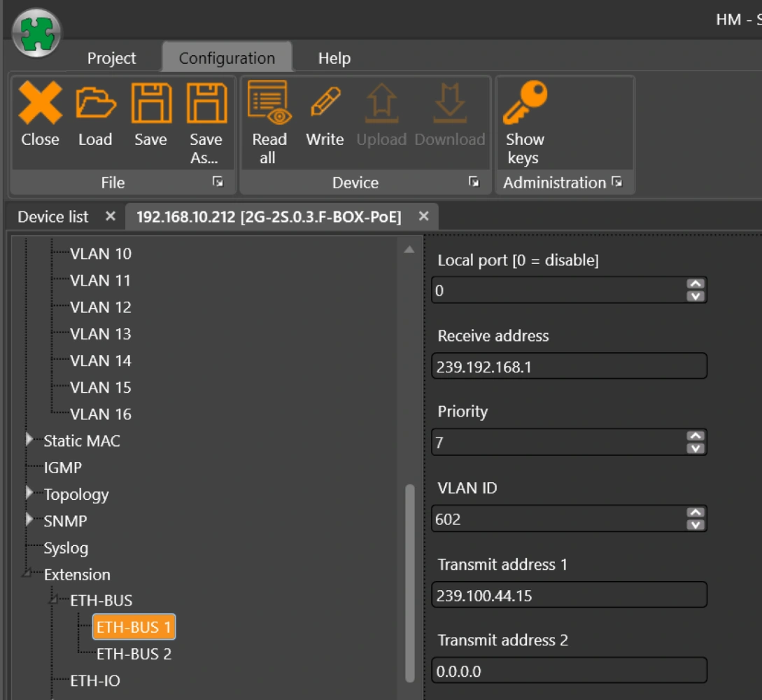Increase the Priority value using up arrow
This screenshot has height=700, width=762.
(x=695, y=436)
